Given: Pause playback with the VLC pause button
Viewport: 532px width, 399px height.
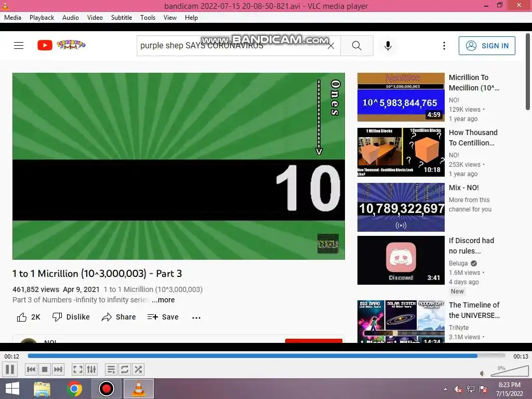Looking at the screenshot, I should (10, 369).
